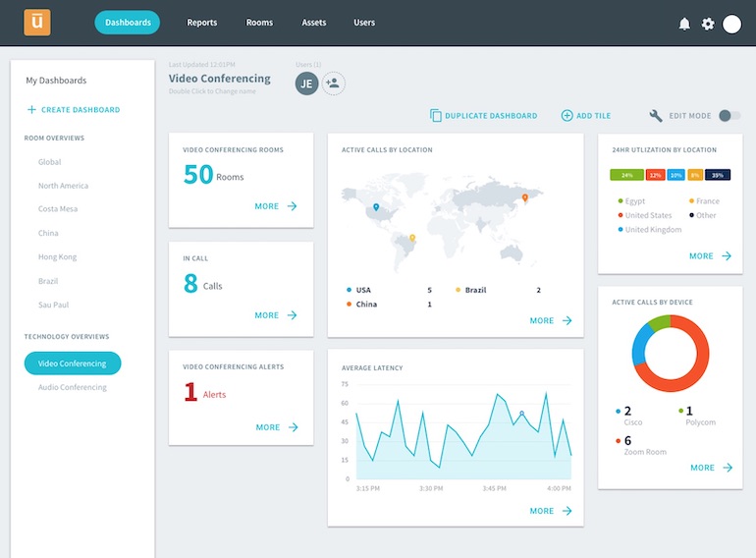Image resolution: width=756 pixels, height=558 pixels.
Task: Click the orange logo in top bar
Action: point(37,22)
